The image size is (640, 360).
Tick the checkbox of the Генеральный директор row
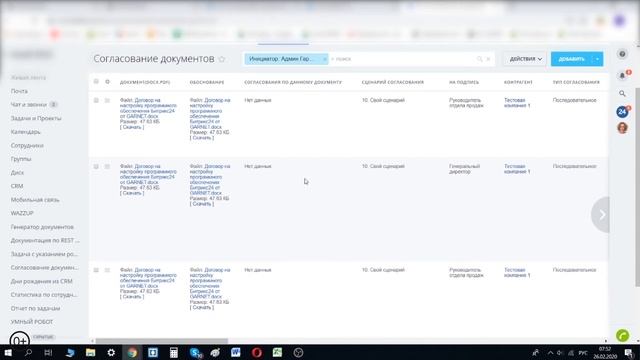coord(96,167)
